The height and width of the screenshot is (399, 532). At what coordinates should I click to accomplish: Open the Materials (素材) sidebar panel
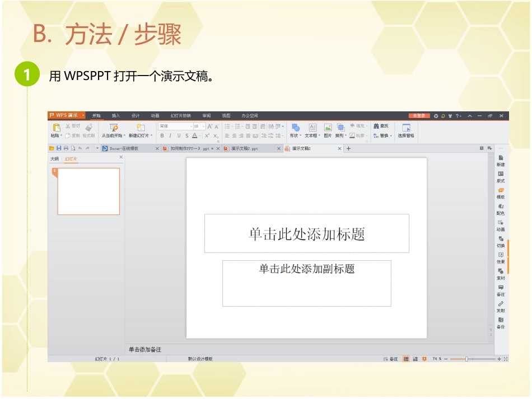point(501,275)
